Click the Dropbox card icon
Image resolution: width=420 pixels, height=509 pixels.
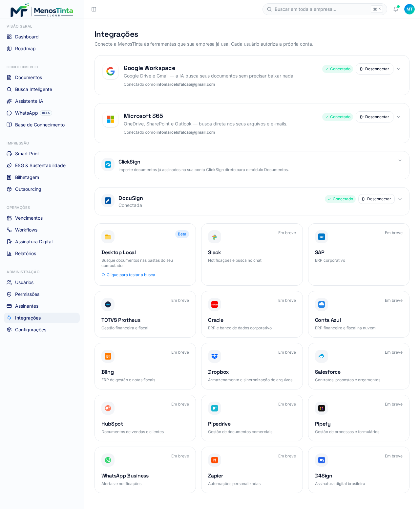pyautogui.click(x=215, y=356)
